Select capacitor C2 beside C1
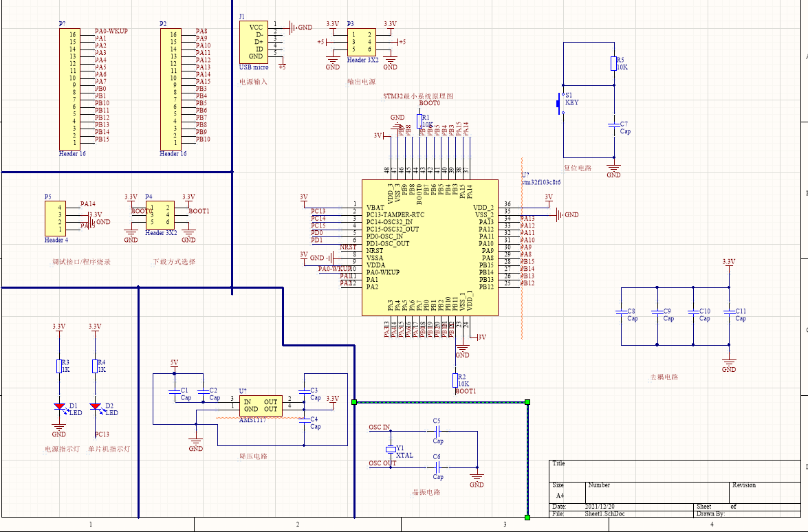The height and width of the screenshot is (532, 808). (x=203, y=391)
